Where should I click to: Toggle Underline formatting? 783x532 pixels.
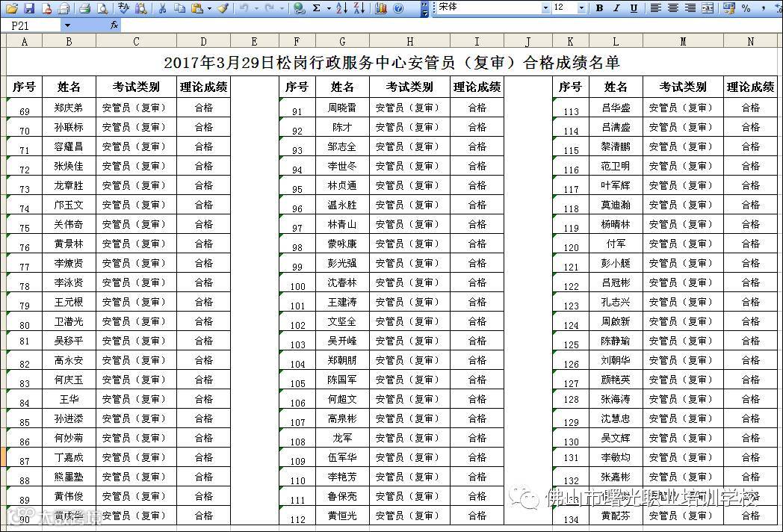click(x=634, y=8)
